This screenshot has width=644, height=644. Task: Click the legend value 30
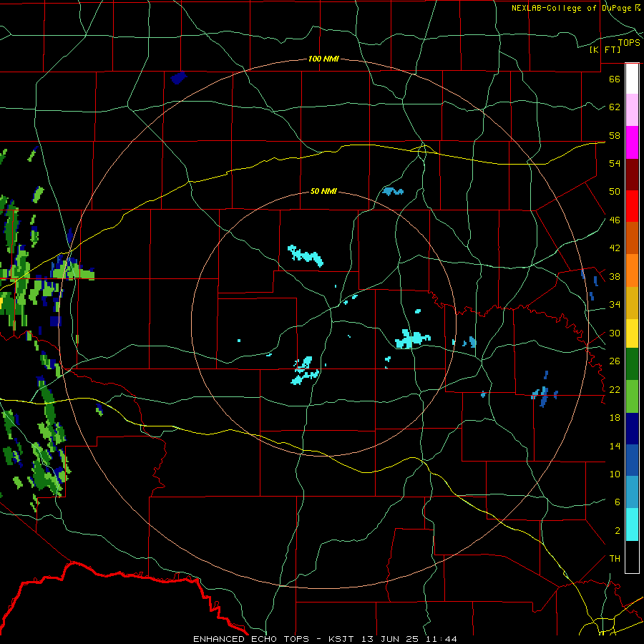tap(615, 333)
